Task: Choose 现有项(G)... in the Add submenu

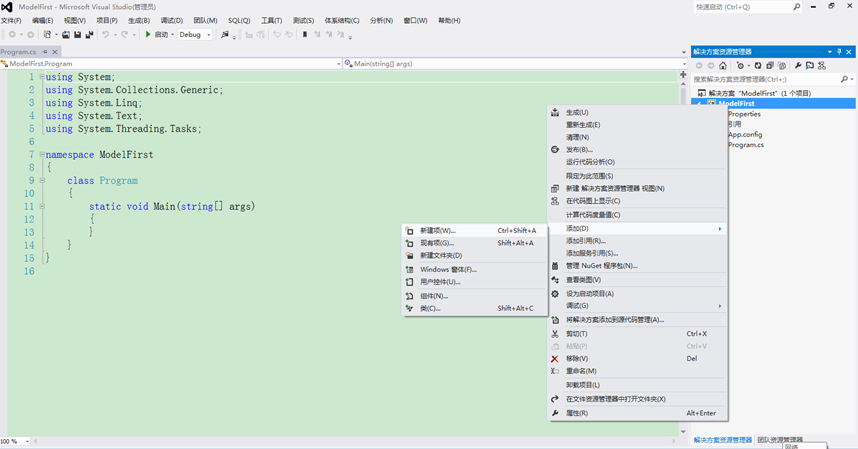Action: click(x=474, y=243)
